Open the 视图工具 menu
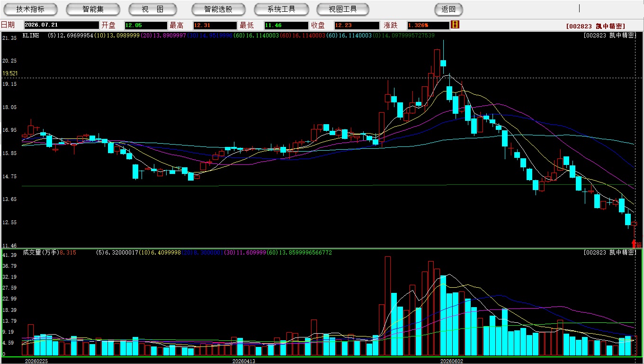This screenshot has height=364, width=644. click(x=343, y=9)
